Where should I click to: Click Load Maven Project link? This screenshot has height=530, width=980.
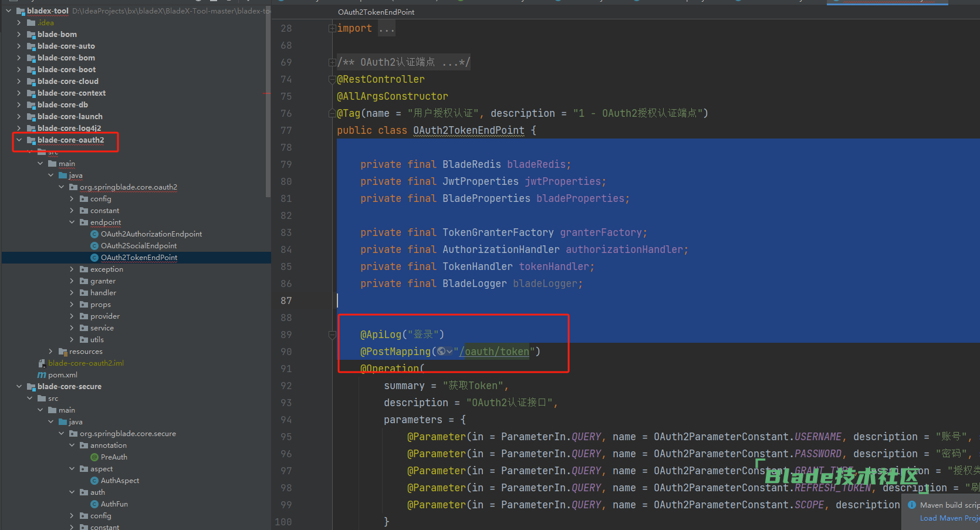[949, 518]
